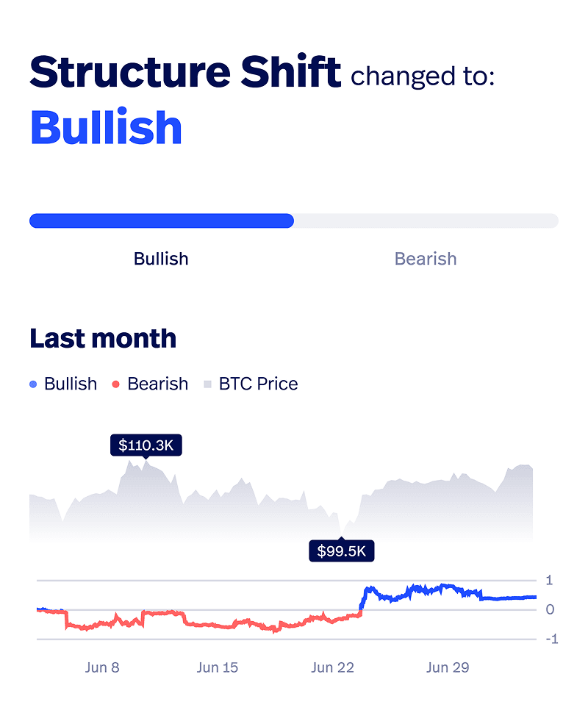Click the Jun 15 axis label
The height and width of the screenshot is (724, 588).
coord(218,667)
